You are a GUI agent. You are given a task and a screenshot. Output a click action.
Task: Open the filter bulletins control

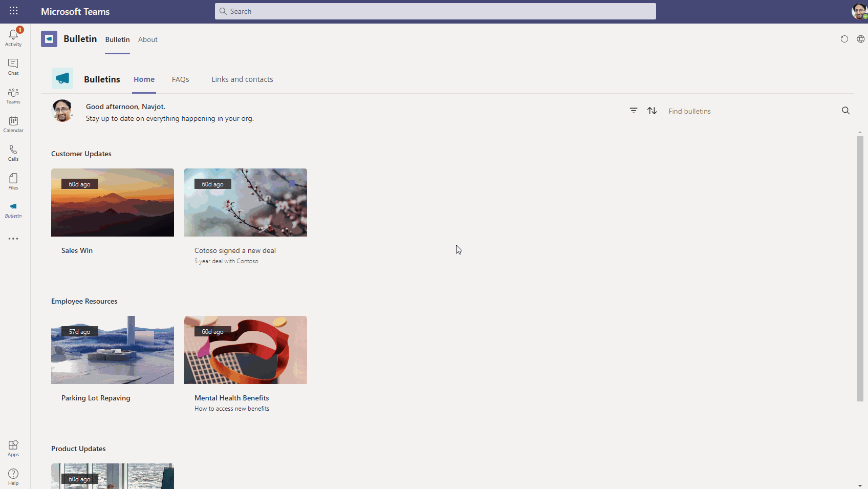(633, 111)
